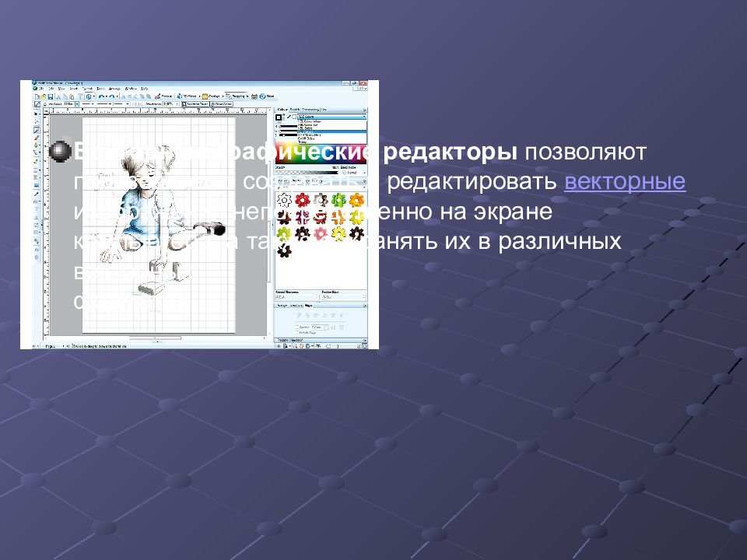Open the Window menu in editor
The height and width of the screenshot is (560, 747).
point(131,89)
